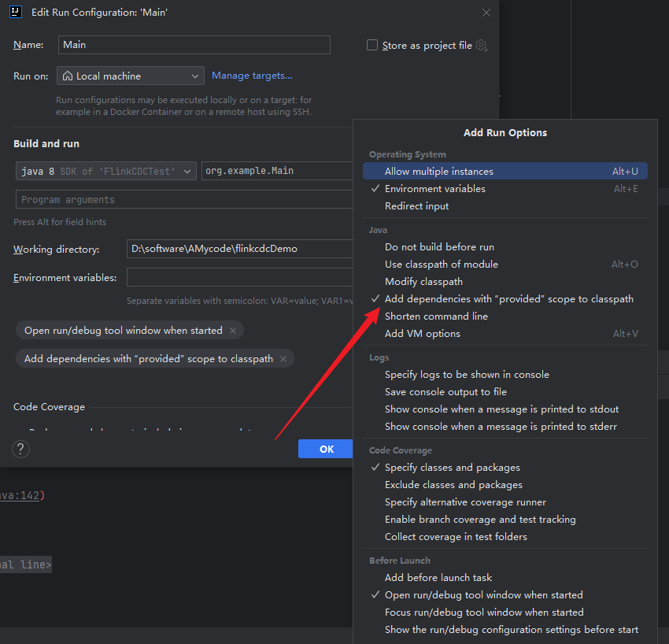Click the gear icon beside Store as project file
The width and height of the screenshot is (669, 644).
coord(482,46)
